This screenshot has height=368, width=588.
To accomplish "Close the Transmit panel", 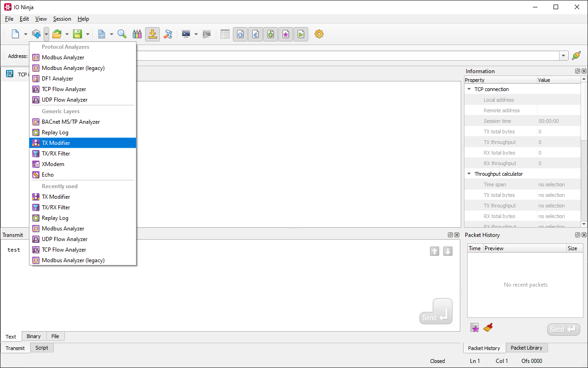I will [x=457, y=235].
